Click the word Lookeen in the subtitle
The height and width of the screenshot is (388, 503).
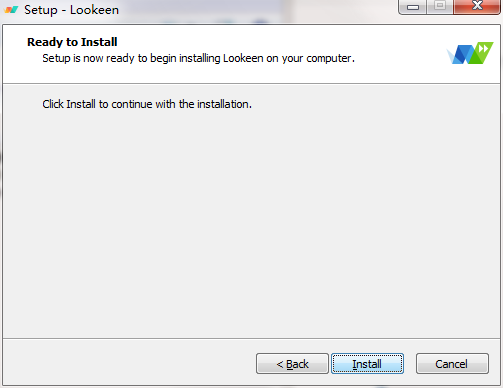[243, 58]
